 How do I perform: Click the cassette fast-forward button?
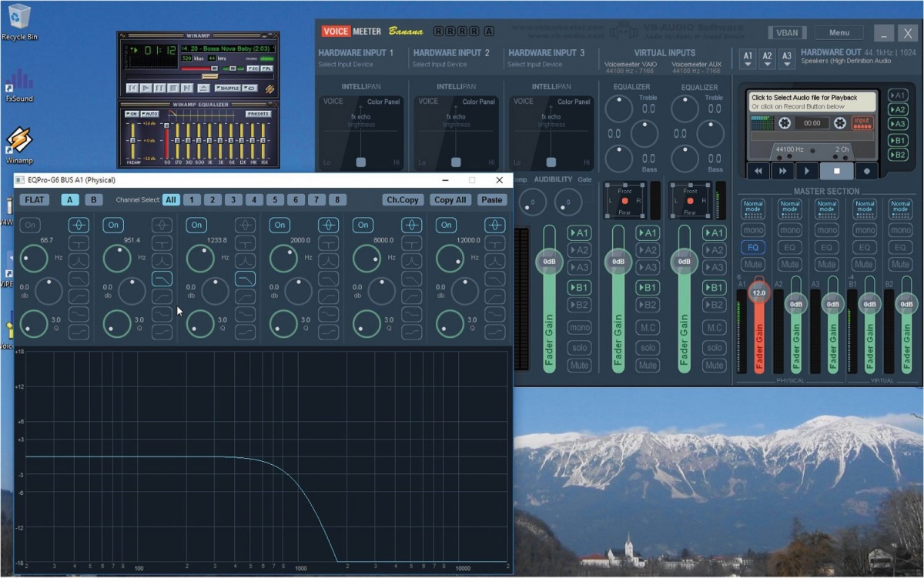pos(782,171)
